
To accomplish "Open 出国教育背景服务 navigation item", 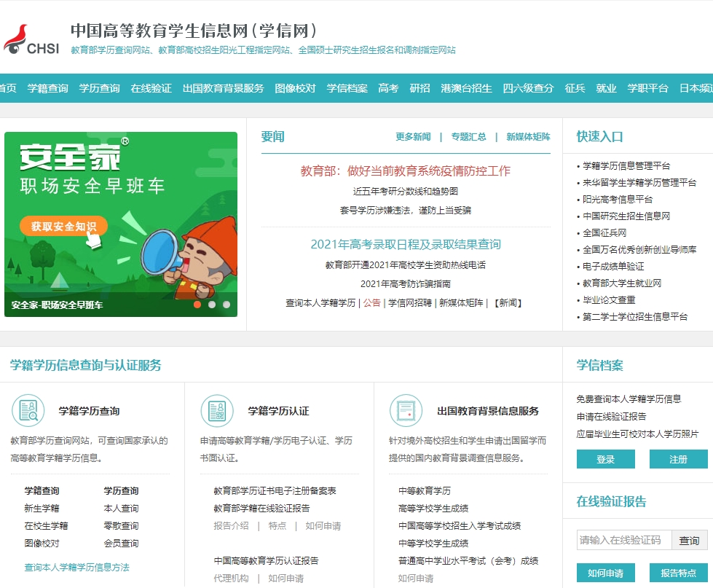I will point(224,88).
